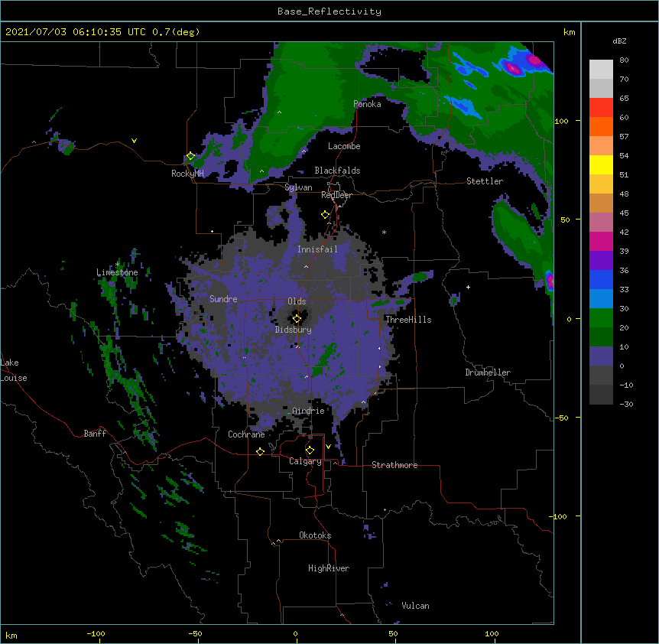Click the Base_Reflectivity title text
659x644 pixels.
point(329,11)
